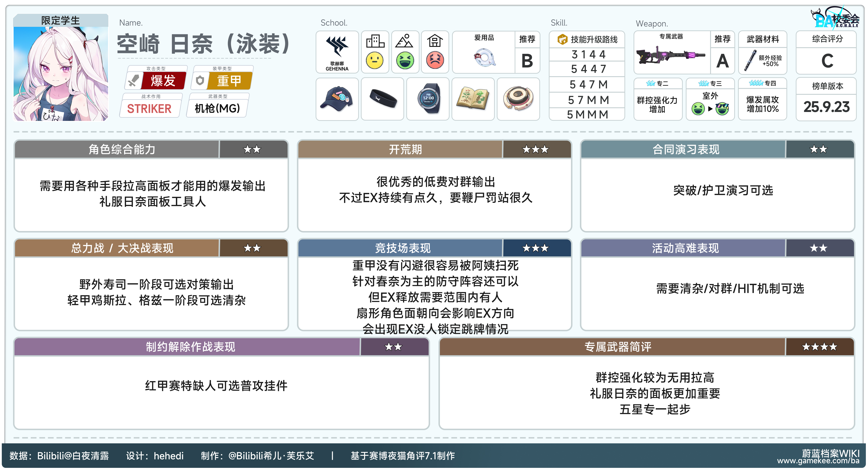Screen dimensions: 868x470
Task: Click the outdoor terrain mountain icon
Action: pos(404,41)
